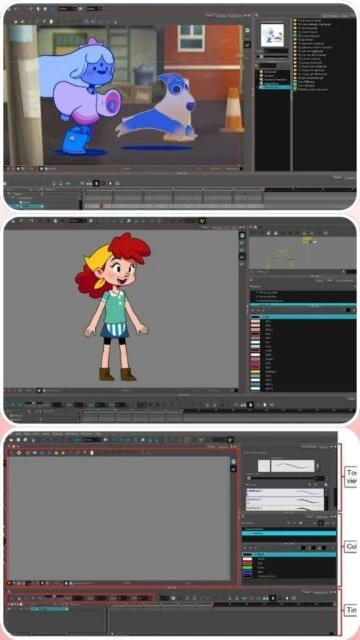Click the Node view panel in middle window
The width and height of the screenshot is (360, 640).
click(x=302, y=252)
